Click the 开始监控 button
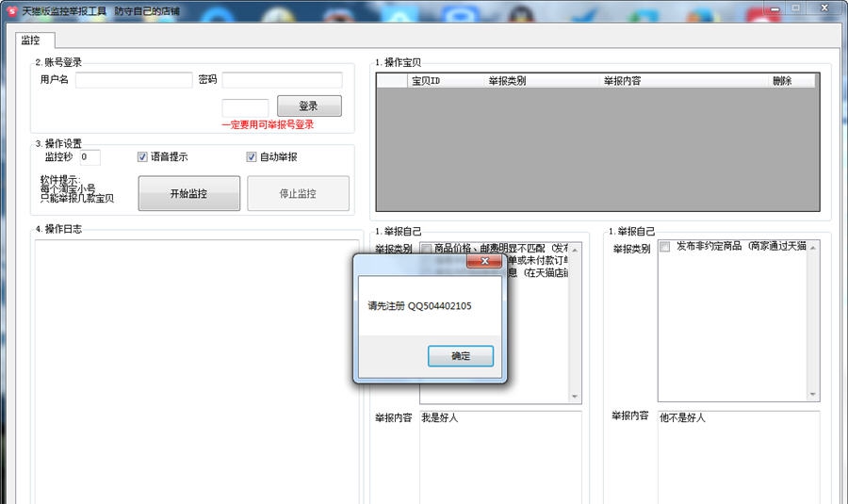 [x=188, y=193]
